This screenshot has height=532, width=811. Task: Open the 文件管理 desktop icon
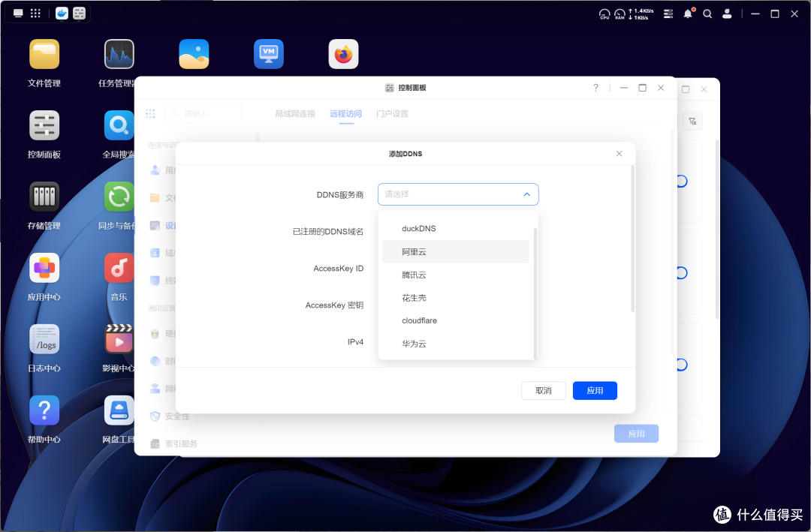pos(44,54)
